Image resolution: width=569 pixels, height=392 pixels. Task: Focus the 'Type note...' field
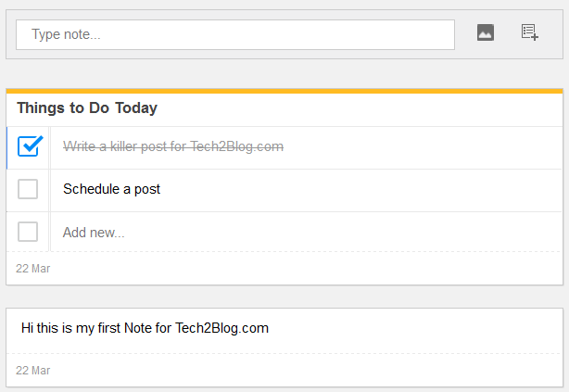click(x=235, y=34)
